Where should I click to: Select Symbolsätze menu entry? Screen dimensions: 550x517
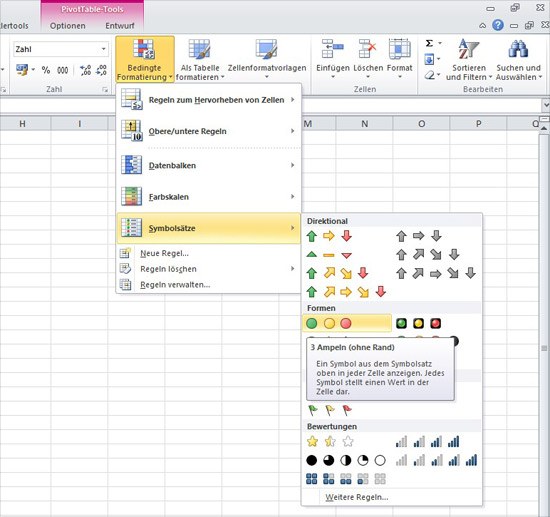pyautogui.click(x=208, y=228)
